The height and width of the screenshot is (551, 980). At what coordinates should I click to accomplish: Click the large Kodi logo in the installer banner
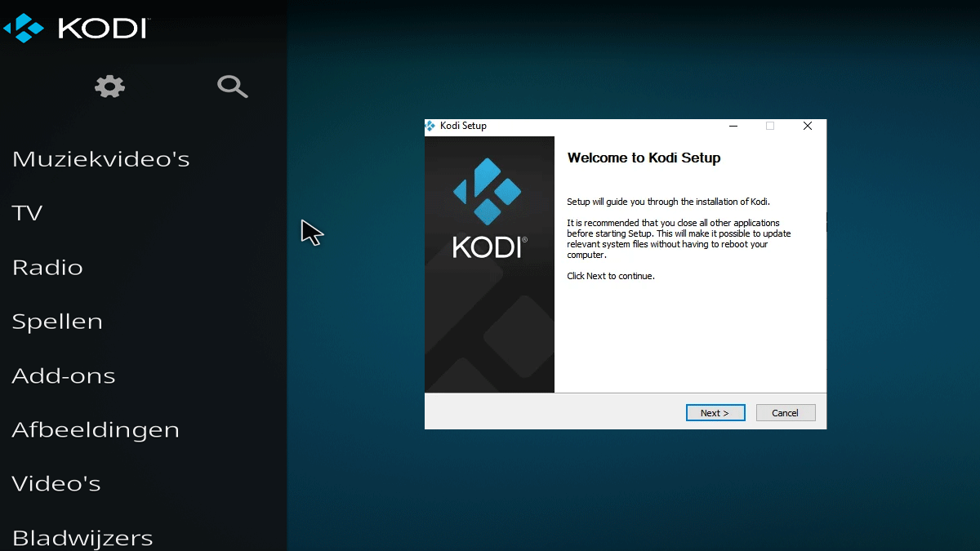coord(488,209)
